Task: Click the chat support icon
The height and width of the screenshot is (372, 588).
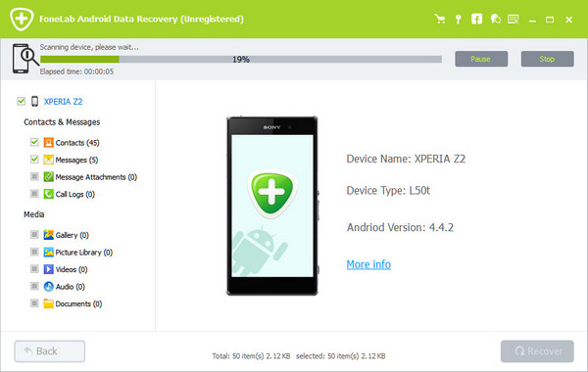Action: click(495, 19)
